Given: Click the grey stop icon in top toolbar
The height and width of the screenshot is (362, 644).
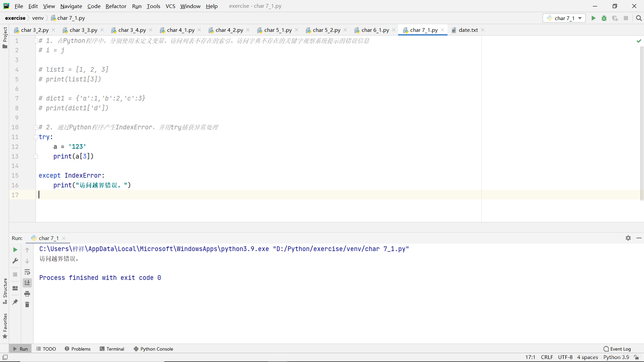Looking at the screenshot, I should click(x=626, y=18).
